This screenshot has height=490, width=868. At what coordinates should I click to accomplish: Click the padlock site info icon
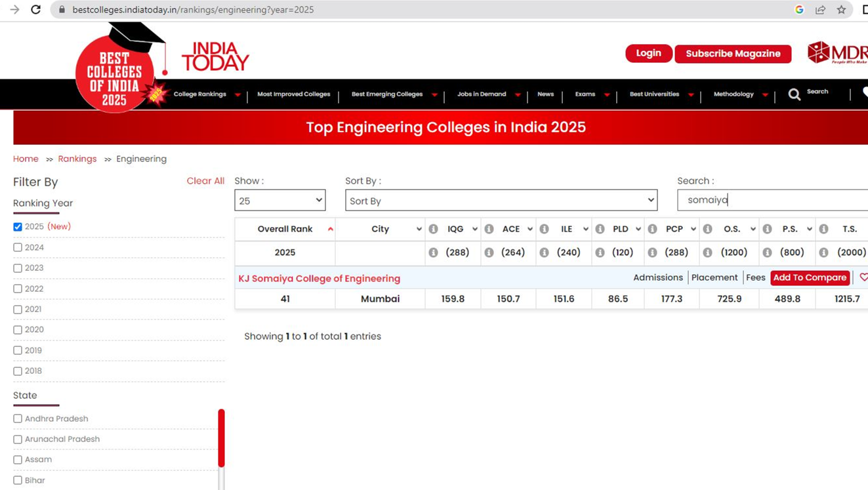click(62, 10)
